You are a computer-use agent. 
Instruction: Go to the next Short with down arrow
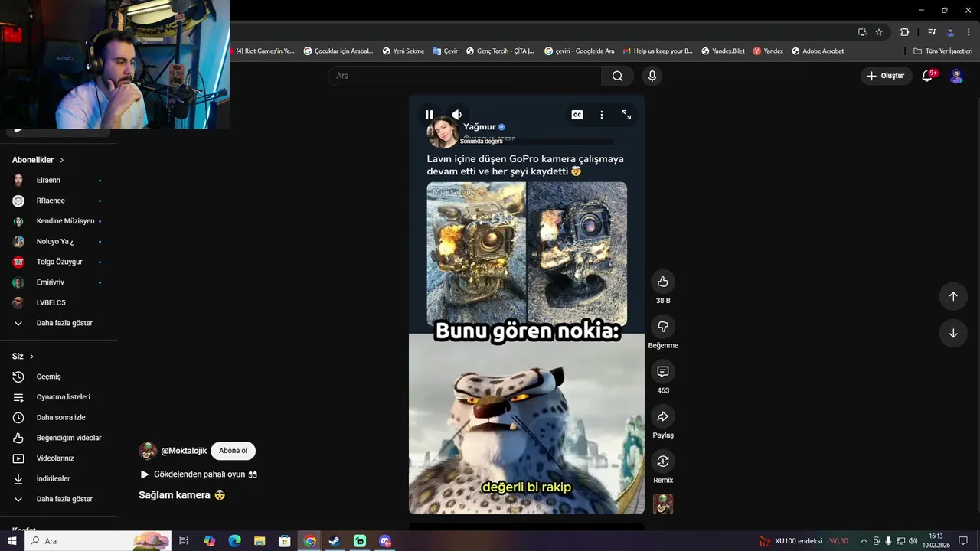953,333
